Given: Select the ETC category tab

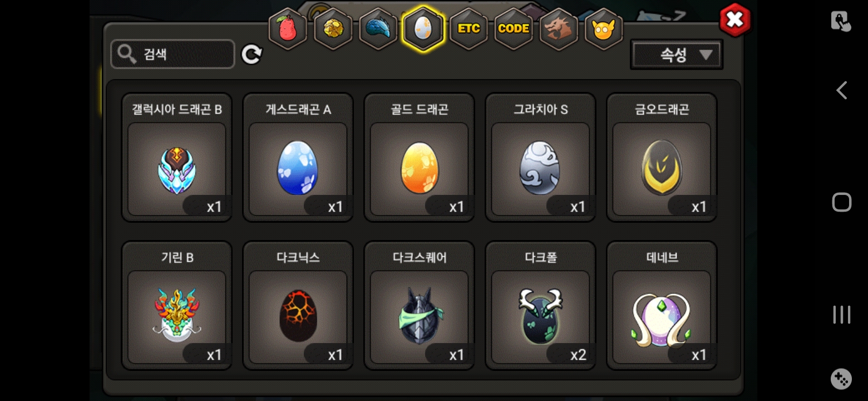Looking at the screenshot, I should [x=468, y=28].
